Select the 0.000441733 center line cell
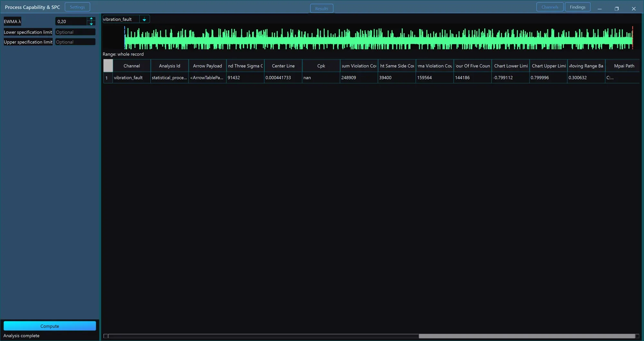Viewport: 644px width, 341px height. pyautogui.click(x=283, y=78)
